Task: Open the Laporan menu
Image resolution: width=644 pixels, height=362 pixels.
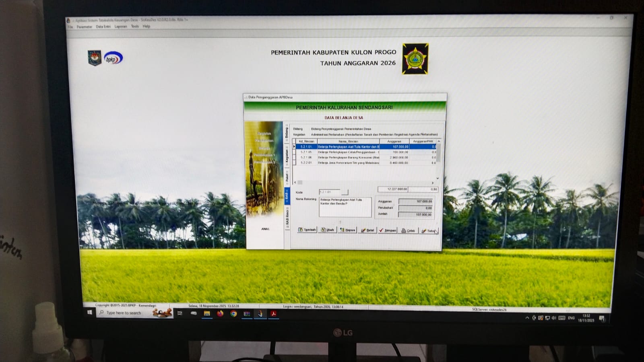Action: coord(121,27)
